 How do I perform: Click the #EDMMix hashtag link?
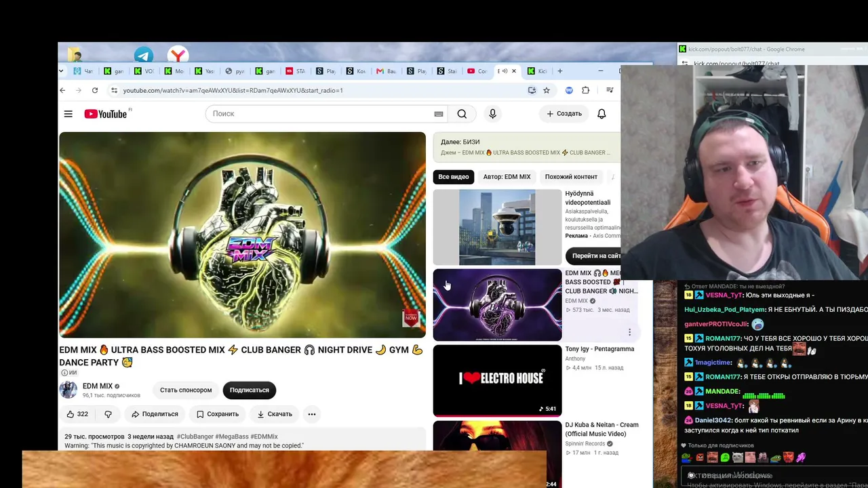[264, 436]
